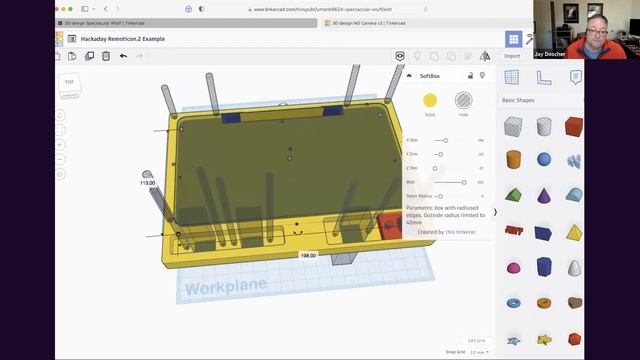Delete the selection with the trash icon
This screenshot has height=360, width=640.
pyautogui.click(x=106, y=56)
